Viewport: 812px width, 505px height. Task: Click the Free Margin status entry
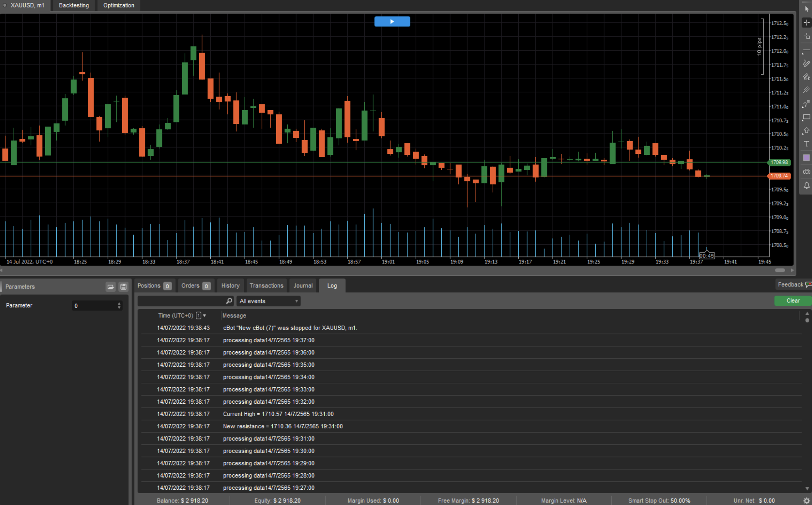(468, 501)
